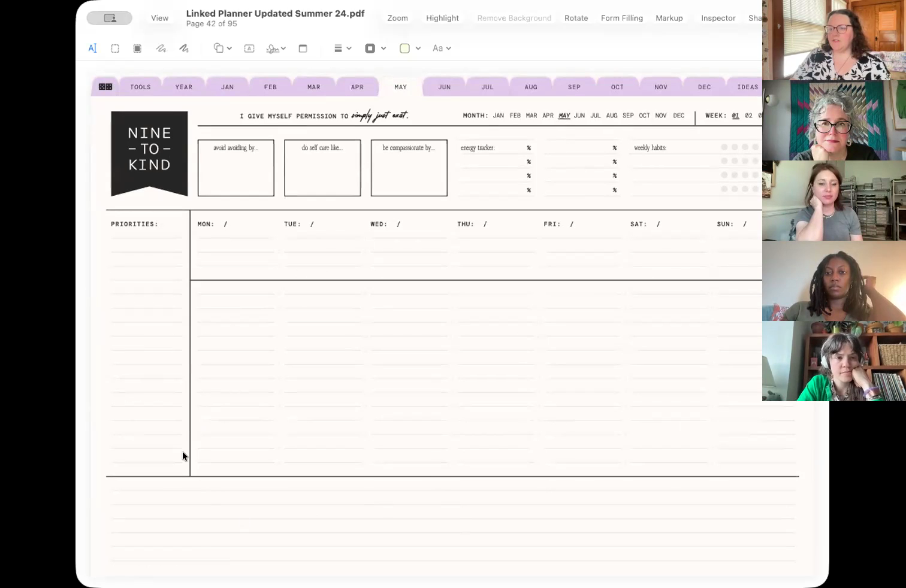Open the NOV planner tab

661,87
